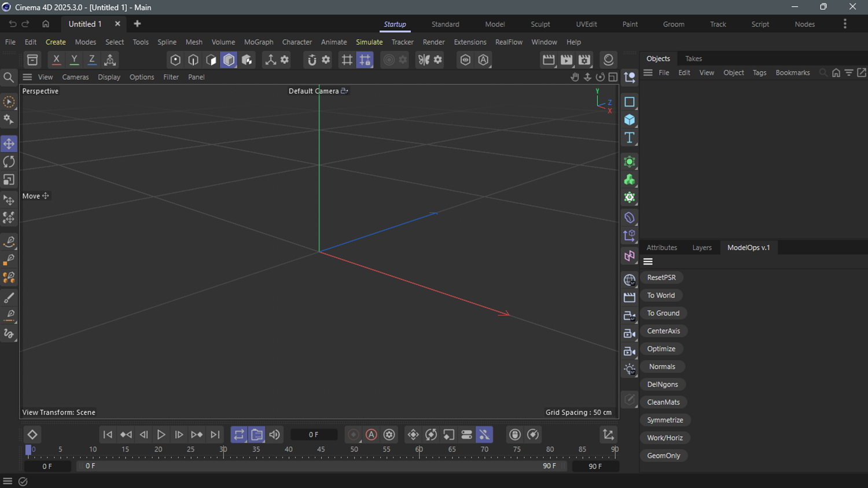868x488 pixels.
Task: Click the Symmetrize button
Action: pos(665,420)
